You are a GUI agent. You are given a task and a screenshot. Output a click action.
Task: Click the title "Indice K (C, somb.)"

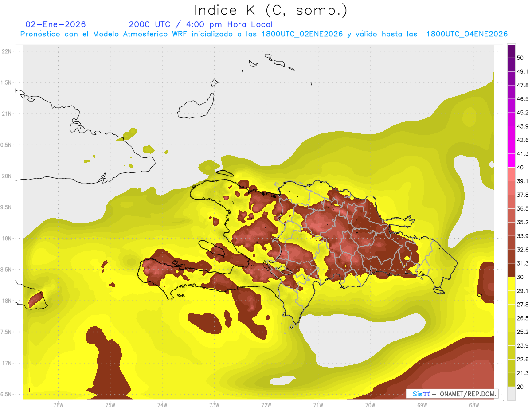click(270, 10)
